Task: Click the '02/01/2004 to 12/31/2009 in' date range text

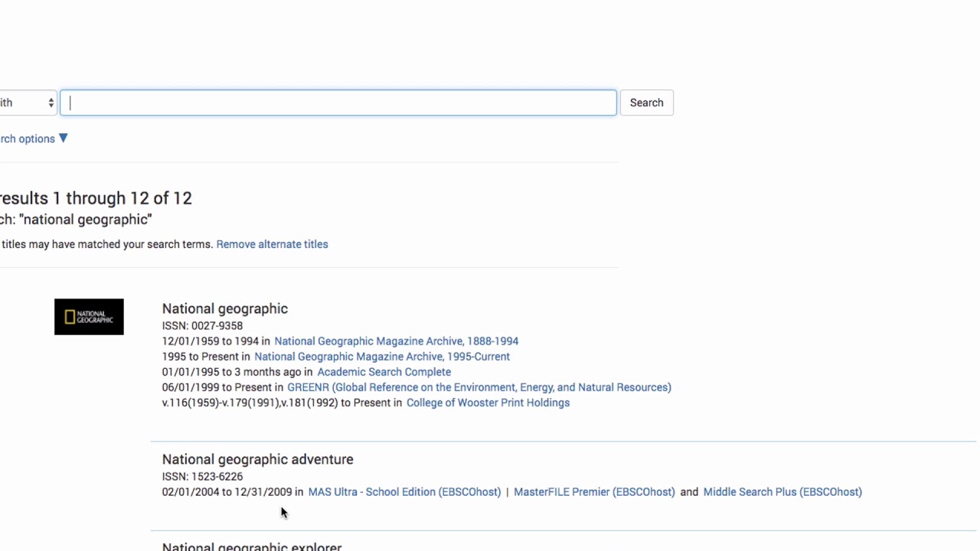Action: click(x=233, y=492)
